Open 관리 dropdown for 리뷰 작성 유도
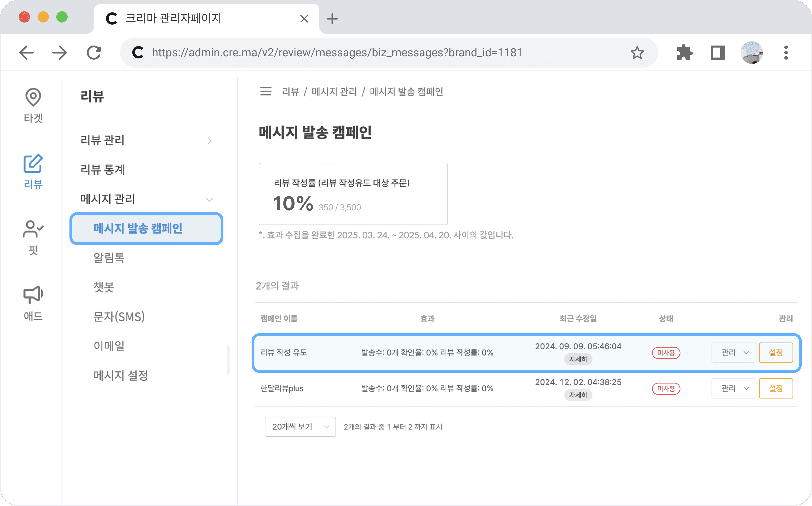Image resolution: width=812 pixels, height=506 pixels. (x=733, y=353)
